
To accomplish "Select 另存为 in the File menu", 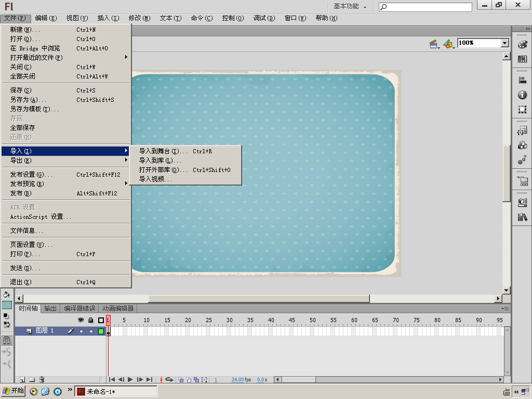I will click(66, 99).
